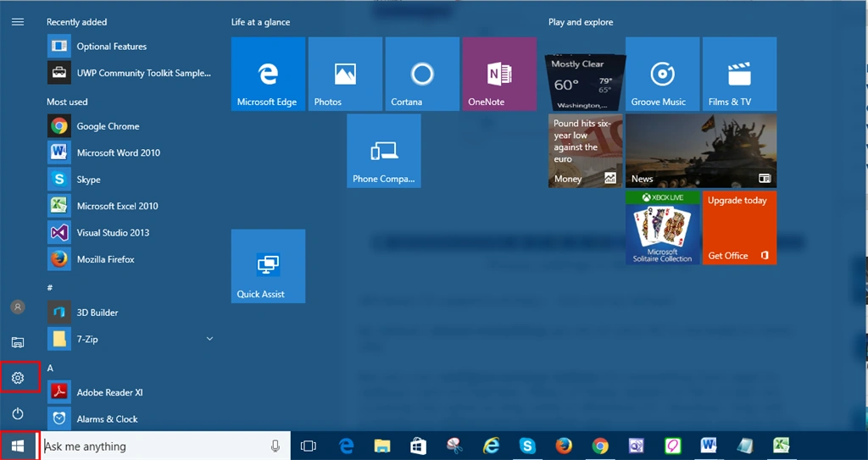The height and width of the screenshot is (460, 868).
Task: Launch the Groove Music tile
Action: [663, 75]
